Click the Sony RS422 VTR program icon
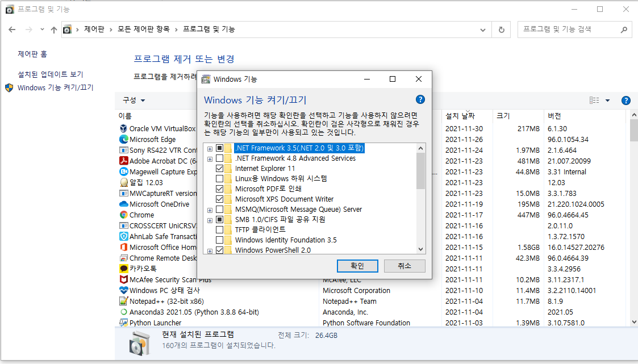The width and height of the screenshot is (638, 364). click(123, 150)
